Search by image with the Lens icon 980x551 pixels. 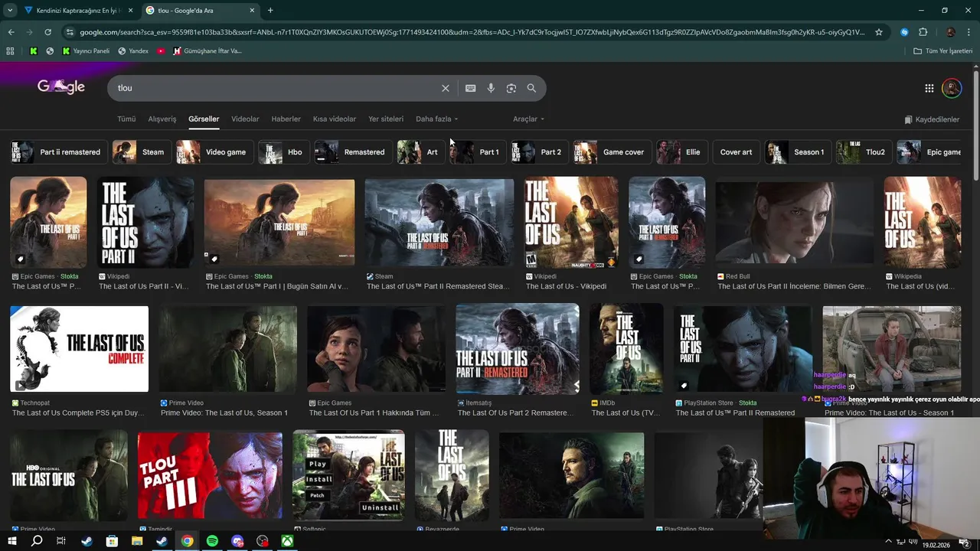511,88
